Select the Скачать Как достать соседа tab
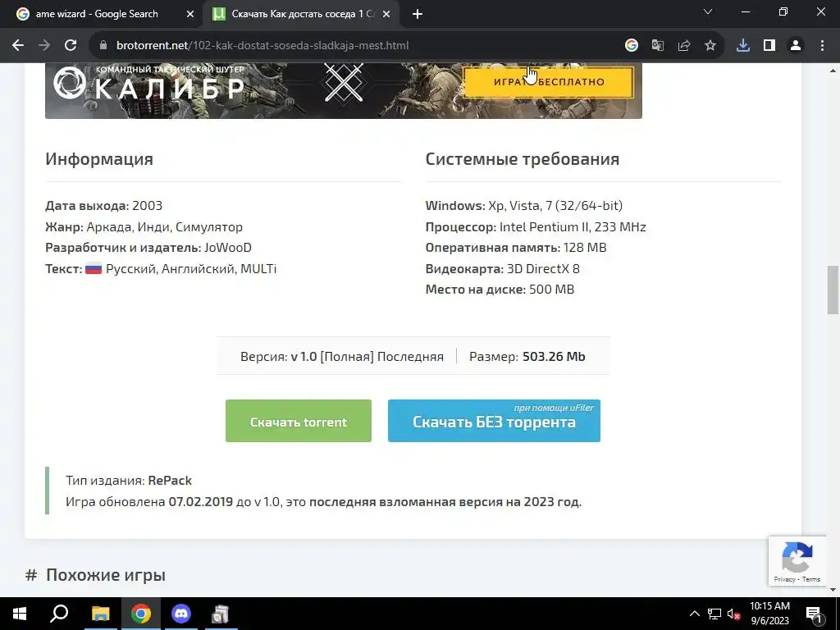The image size is (840, 630). [302, 15]
